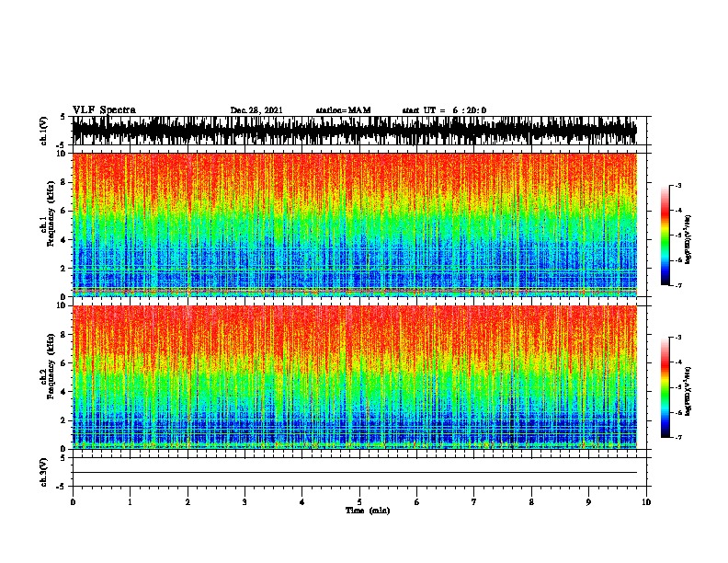
Task: Select the "Time (min)" x-axis label
Action: tap(368, 511)
